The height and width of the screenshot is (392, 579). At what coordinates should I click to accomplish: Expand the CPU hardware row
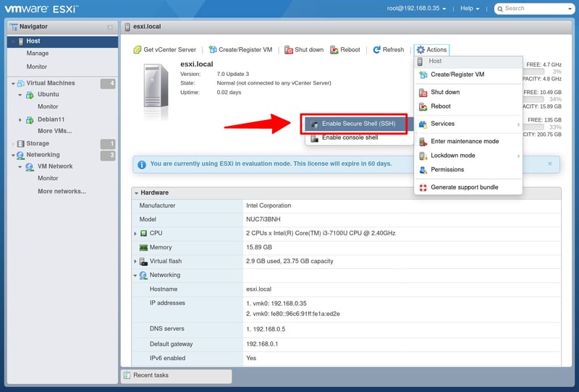(x=135, y=234)
